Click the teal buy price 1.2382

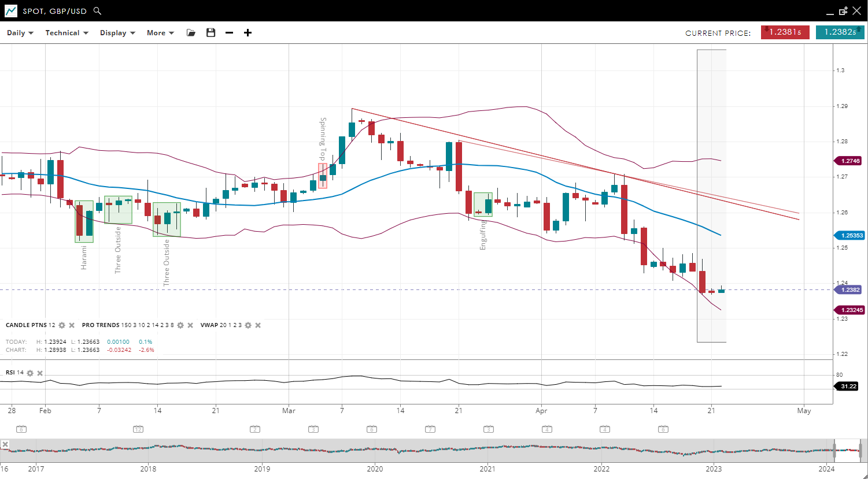840,32
